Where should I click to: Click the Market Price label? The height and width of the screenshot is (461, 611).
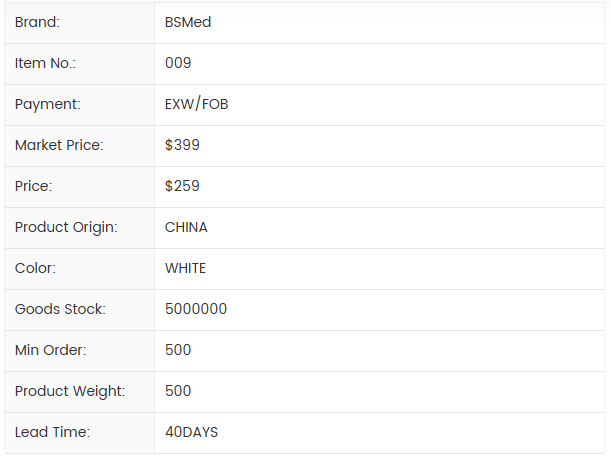[59, 145]
